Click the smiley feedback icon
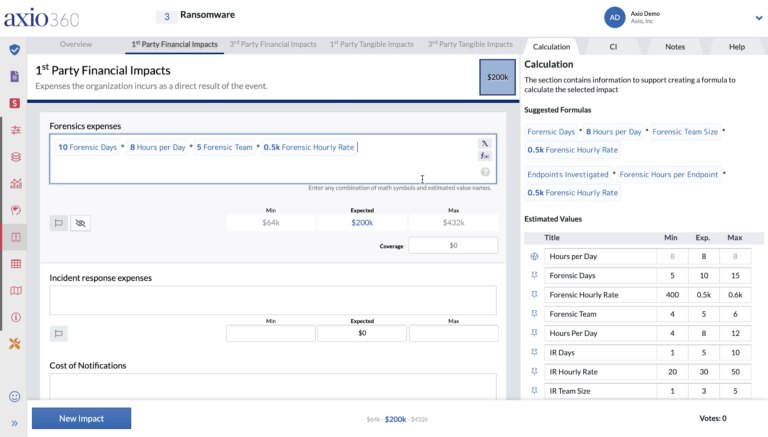The image size is (768, 437). pyautogui.click(x=15, y=396)
